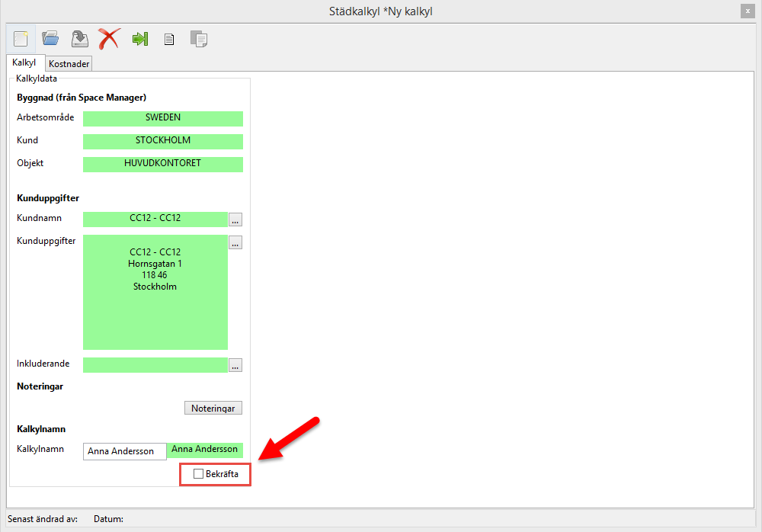This screenshot has width=762, height=532.
Task: Close the Städkalkyl window
Action: [747, 11]
